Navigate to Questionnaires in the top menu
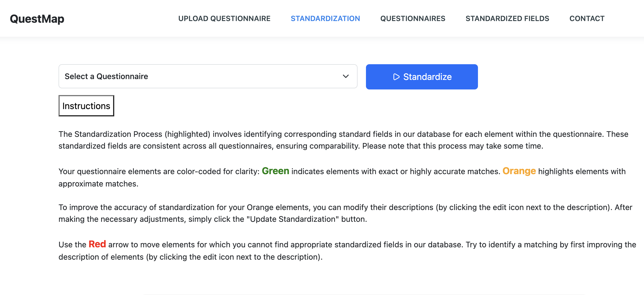644x295 pixels. point(413,19)
